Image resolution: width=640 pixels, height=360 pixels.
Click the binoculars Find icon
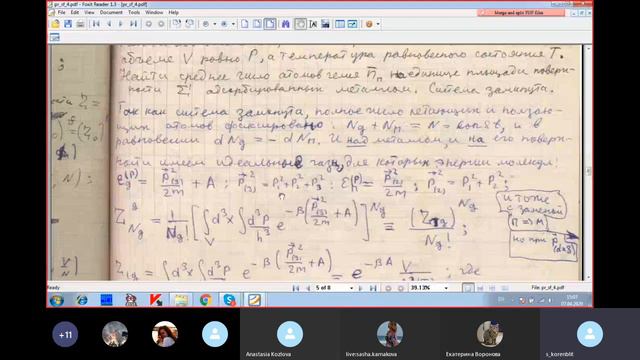click(286, 24)
